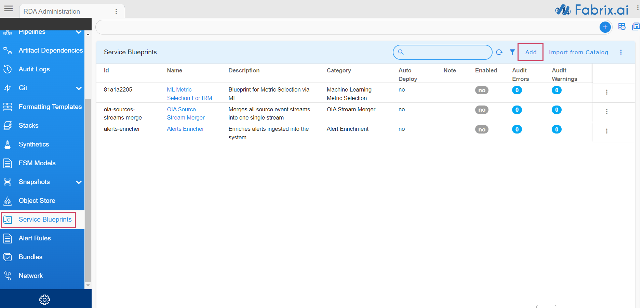Click the Add button
644x308 pixels.
[x=531, y=52]
